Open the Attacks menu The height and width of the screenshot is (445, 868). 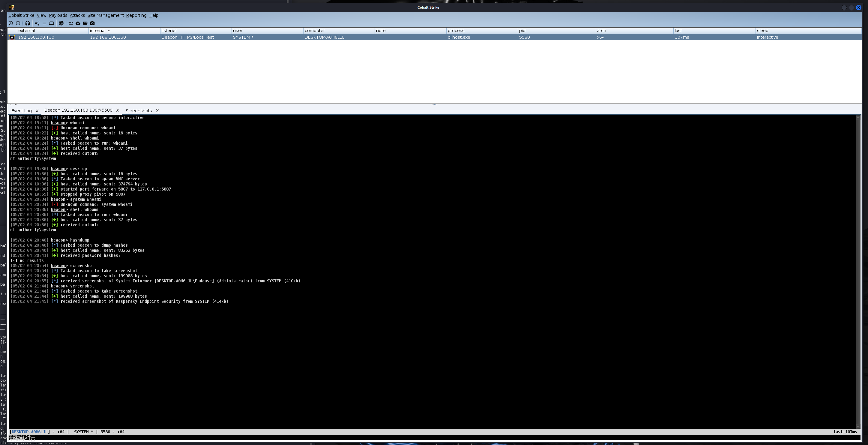tap(77, 16)
